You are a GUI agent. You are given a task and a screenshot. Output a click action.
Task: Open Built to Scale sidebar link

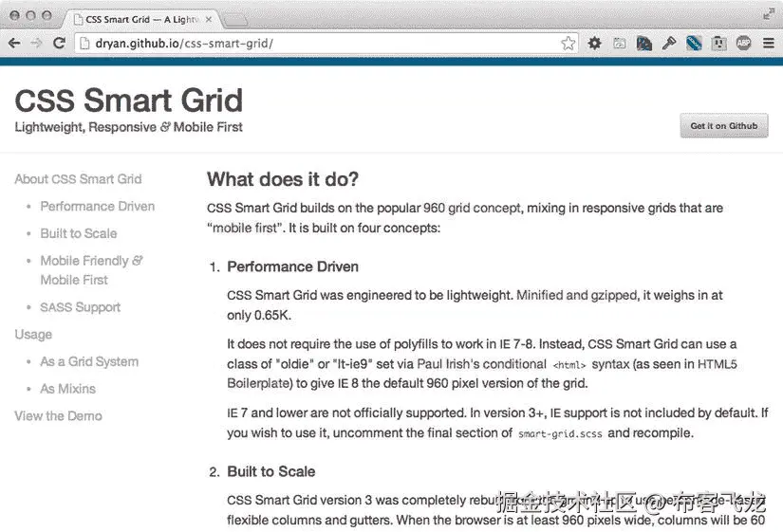pos(79,233)
